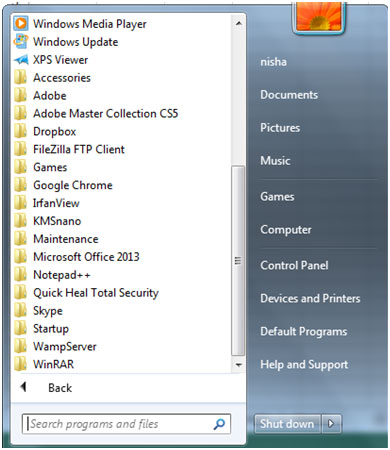Open Windows Media Player icon
The height and width of the screenshot is (450, 390).
click(21, 24)
